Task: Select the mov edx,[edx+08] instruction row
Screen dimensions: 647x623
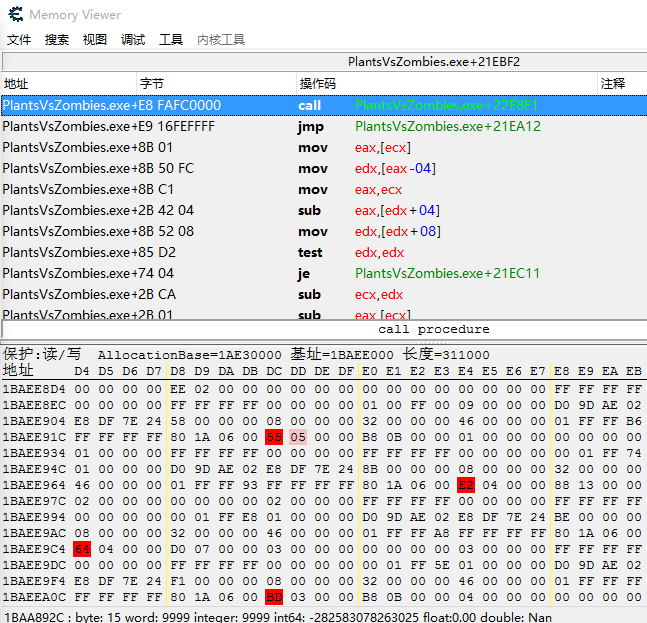Action: click(324, 231)
